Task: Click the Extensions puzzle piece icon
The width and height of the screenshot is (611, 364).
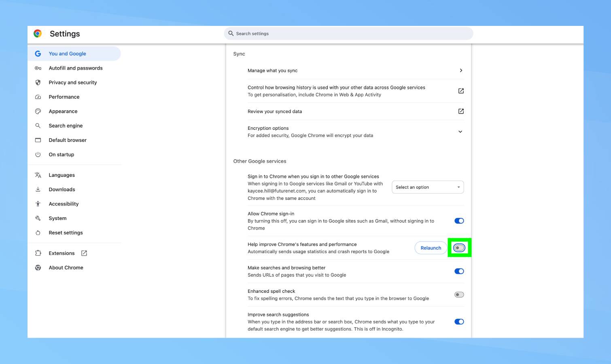Action: click(x=38, y=253)
